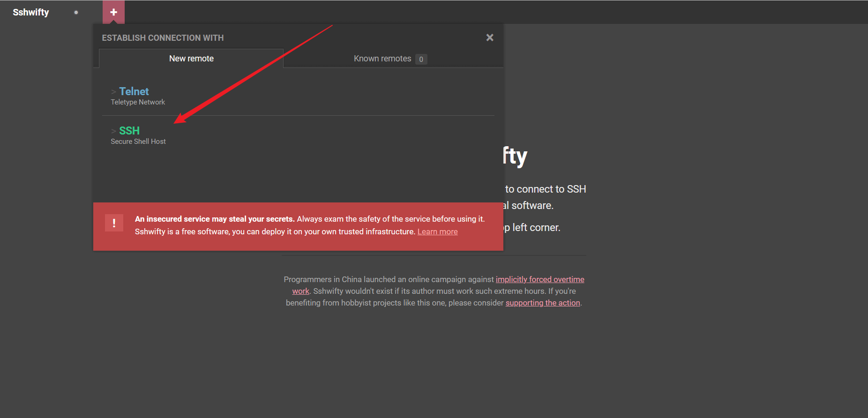Image resolution: width=868 pixels, height=418 pixels.
Task: Open the Learn more link
Action: point(437,232)
